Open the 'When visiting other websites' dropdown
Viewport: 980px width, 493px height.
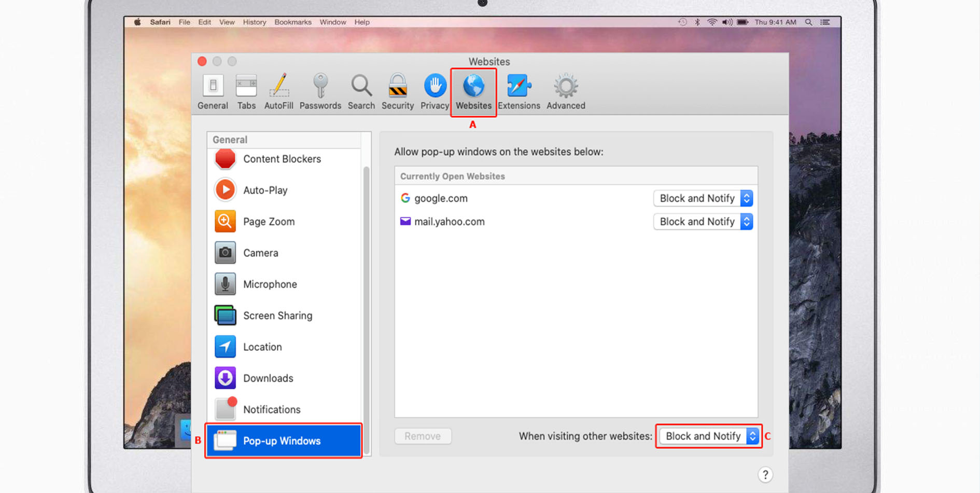[x=708, y=436]
